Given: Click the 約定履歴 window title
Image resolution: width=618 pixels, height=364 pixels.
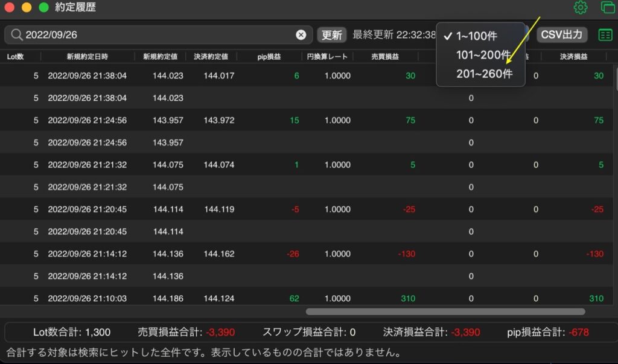Looking at the screenshot, I should click(x=75, y=7).
